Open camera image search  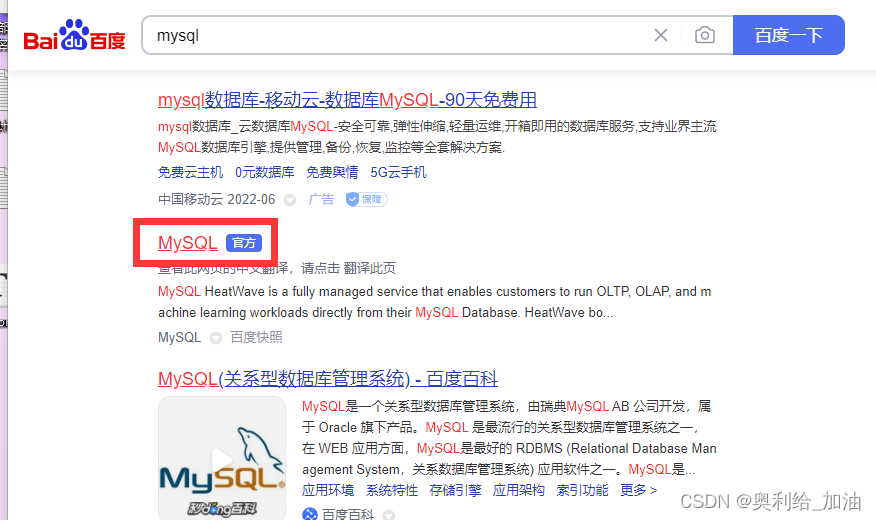click(x=704, y=35)
